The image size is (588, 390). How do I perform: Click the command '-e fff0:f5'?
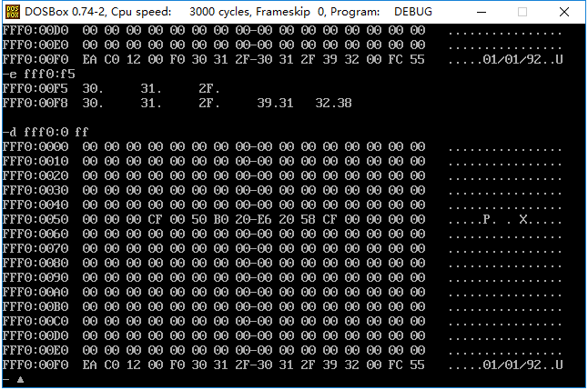39,75
